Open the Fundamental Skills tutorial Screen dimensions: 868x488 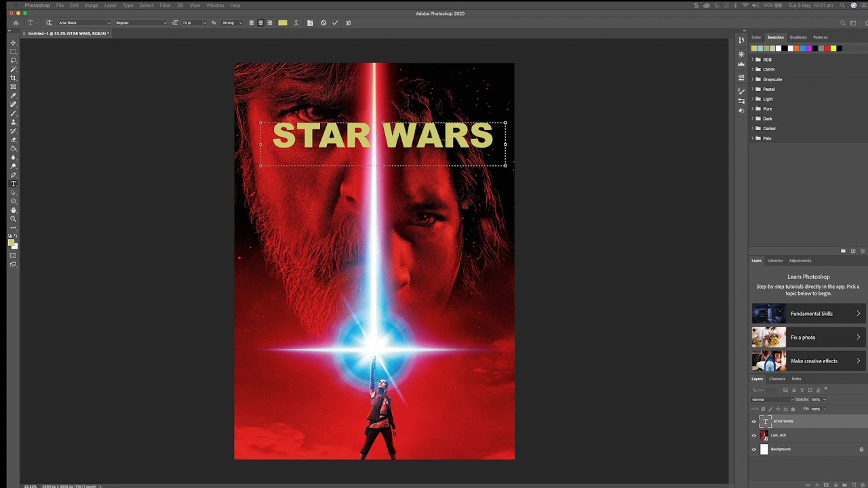pos(808,314)
